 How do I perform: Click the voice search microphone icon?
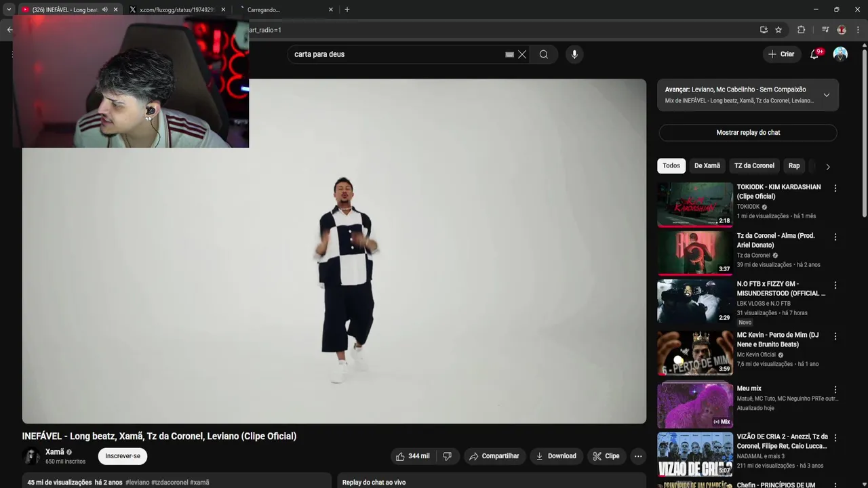point(574,54)
